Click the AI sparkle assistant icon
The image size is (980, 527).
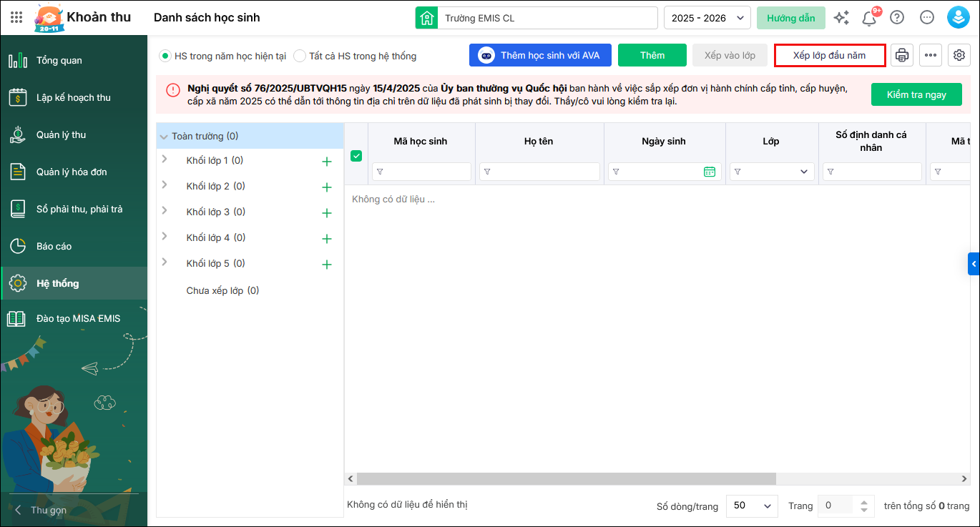click(x=841, y=18)
